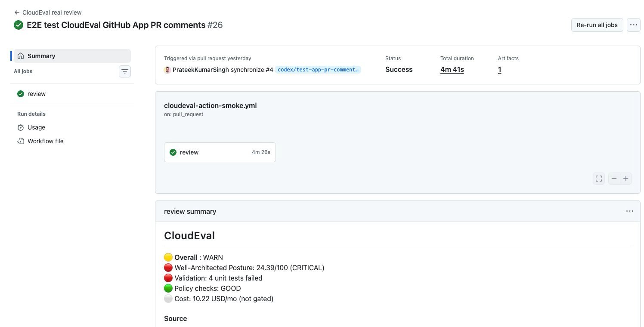Click the run number #26
The width and height of the screenshot is (644, 327).
215,25
